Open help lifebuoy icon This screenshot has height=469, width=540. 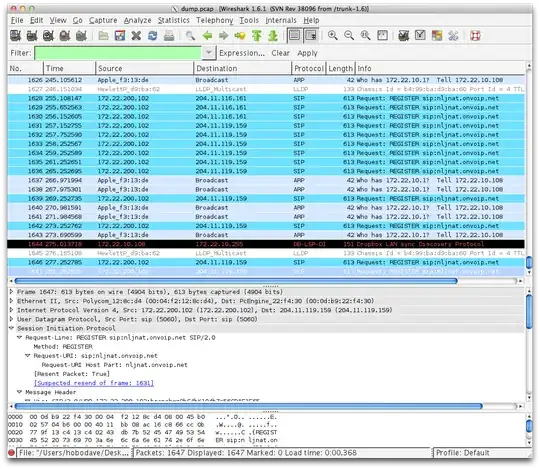(x=475, y=35)
